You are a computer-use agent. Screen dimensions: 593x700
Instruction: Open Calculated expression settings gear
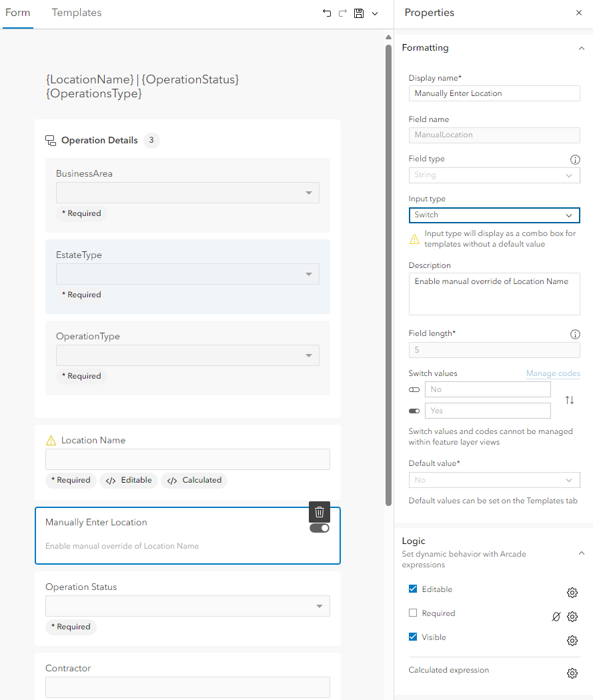[x=572, y=673]
